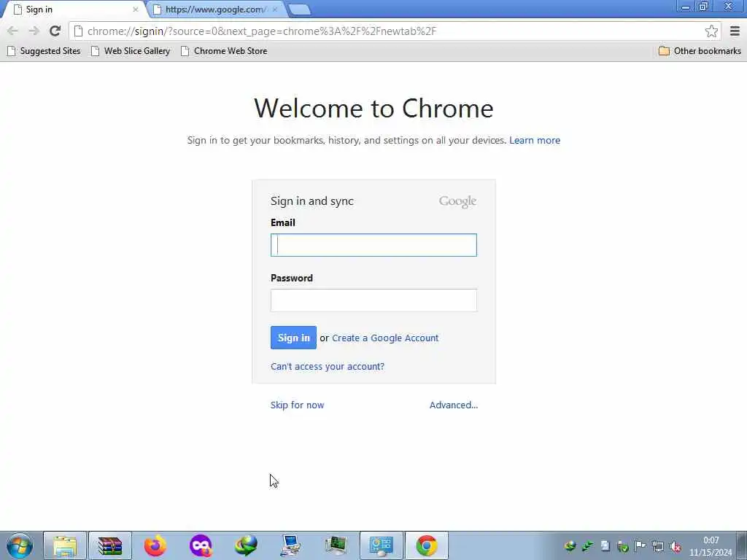The height and width of the screenshot is (560, 747).
Task: Focus the Email input field
Action: [373, 245]
